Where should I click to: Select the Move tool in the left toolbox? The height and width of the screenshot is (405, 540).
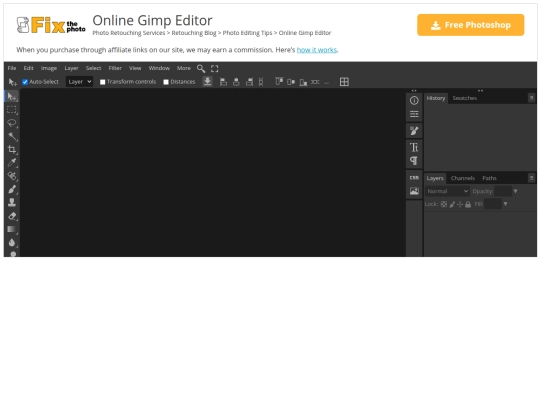click(x=12, y=97)
